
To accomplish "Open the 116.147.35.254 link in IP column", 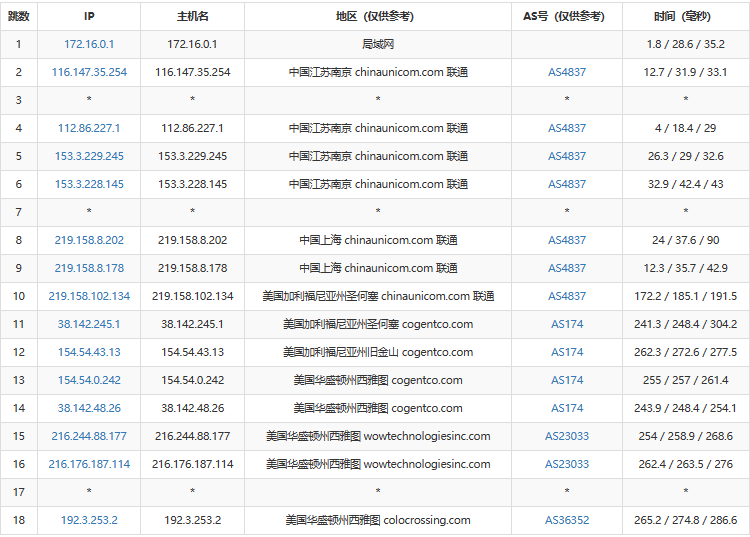I will pyautogui.click(x=89, y=72).
